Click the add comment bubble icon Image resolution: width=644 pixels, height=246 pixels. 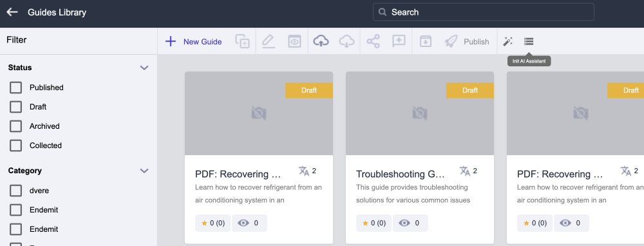coord(399,41)
